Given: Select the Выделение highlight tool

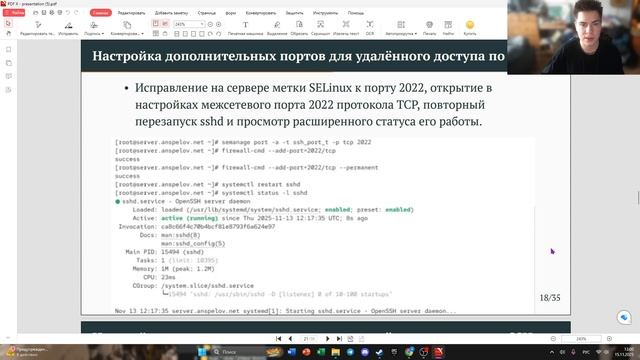Looking at the screenshot, I should click(x=277, y=28).
